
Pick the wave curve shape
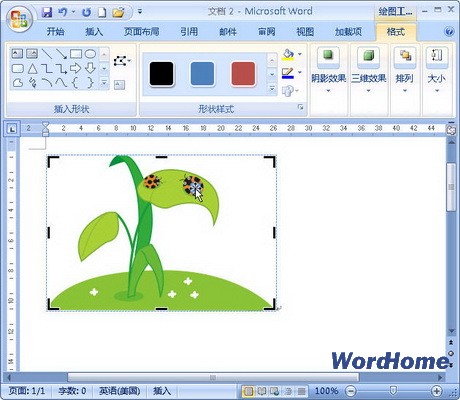61,82
